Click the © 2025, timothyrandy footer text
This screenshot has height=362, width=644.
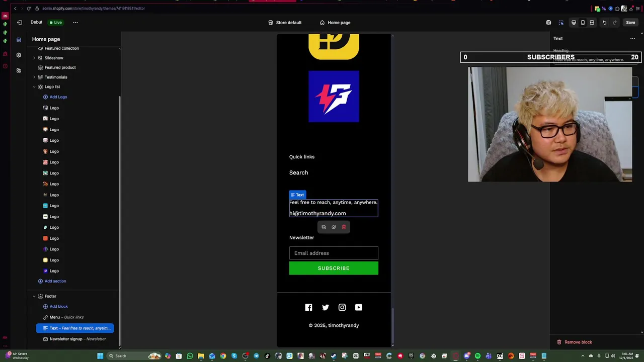tap(334, 325)
